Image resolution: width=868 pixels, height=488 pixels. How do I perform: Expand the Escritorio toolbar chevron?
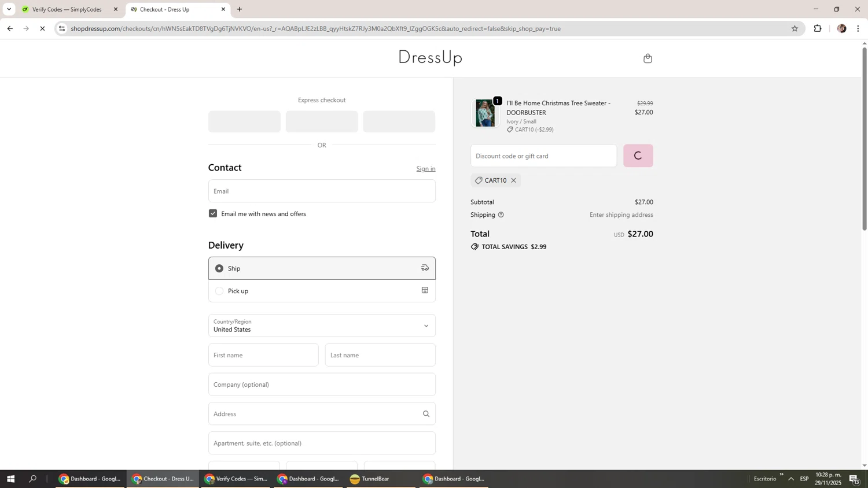[x=781, y=475]
